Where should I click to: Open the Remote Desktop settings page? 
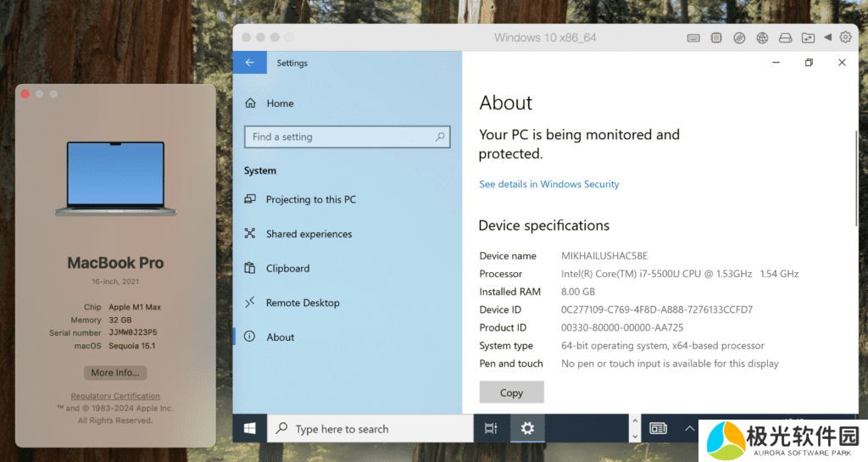[x=303, y=303]
